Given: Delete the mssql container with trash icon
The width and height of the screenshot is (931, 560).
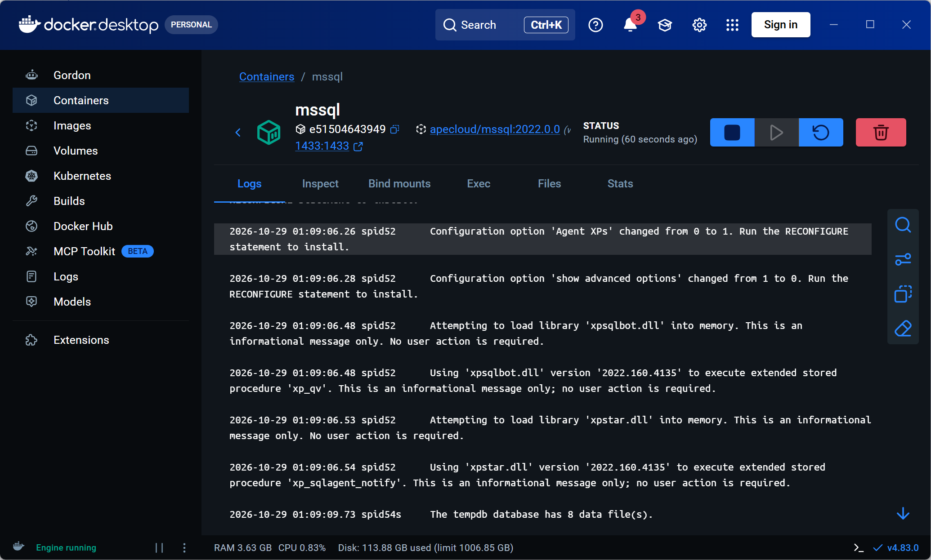Looking at the screenshot, I should pos(881,133).
